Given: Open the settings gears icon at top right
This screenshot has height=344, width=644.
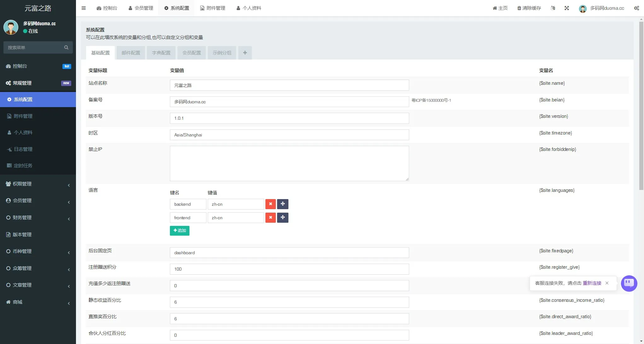Looking at the screenshot, I should 636,8.
